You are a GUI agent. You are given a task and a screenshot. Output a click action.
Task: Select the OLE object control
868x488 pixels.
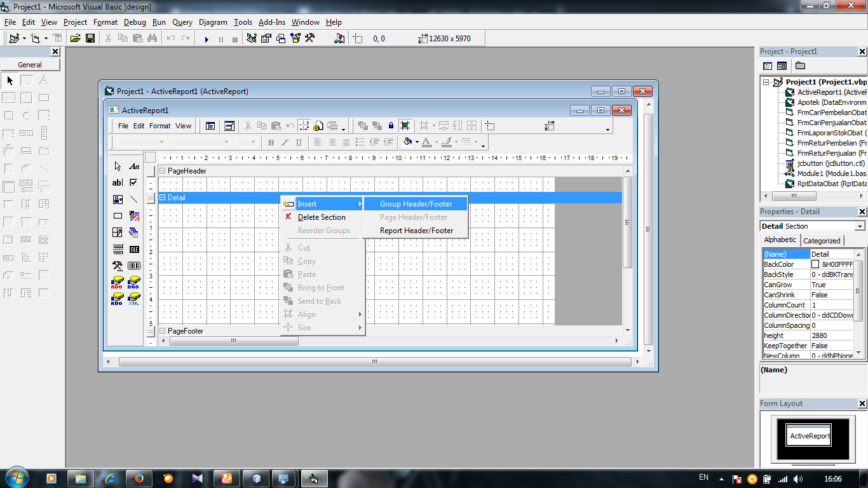[133, 248]
